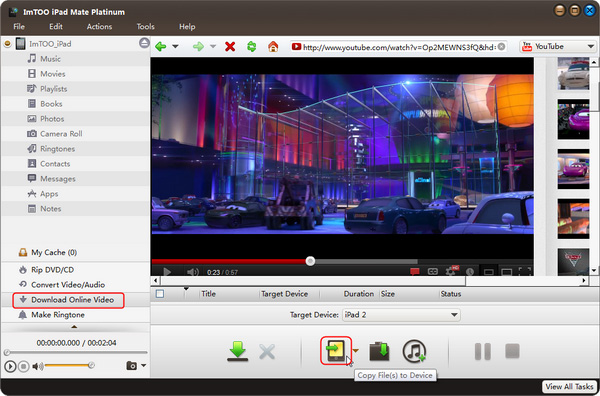Open the File menu
Viewport: 600px width, 396px height.
(x=19, y=27)
